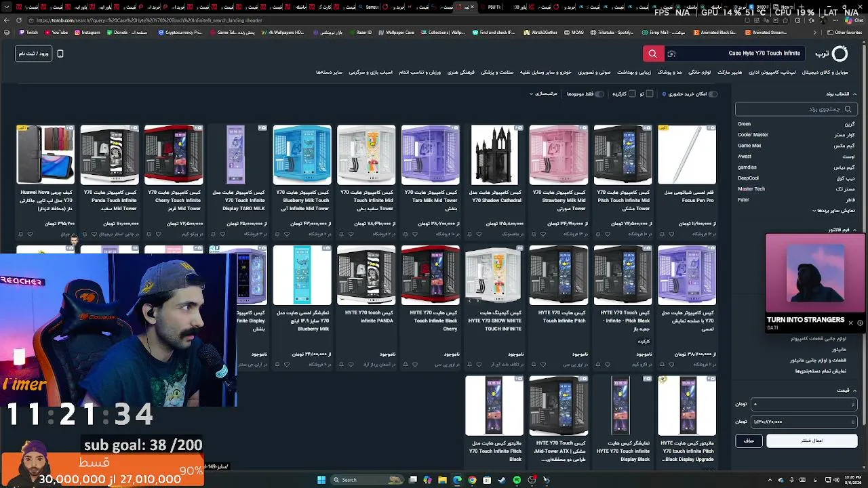This screenshot has width=868, height=488.
Task: Set alert bell on Cherry Touch Infinite case
Action: pos(149,235)
